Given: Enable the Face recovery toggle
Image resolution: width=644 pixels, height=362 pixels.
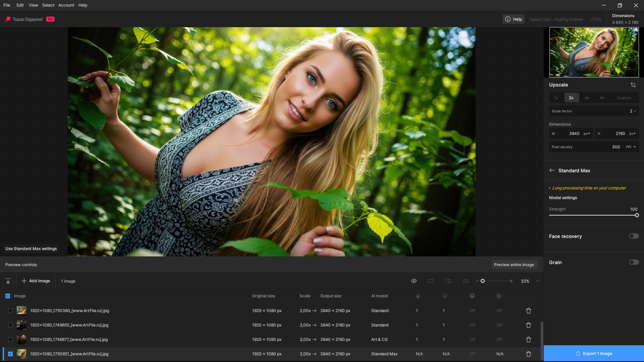Looking at the screenshot, I should click(634, 236).
